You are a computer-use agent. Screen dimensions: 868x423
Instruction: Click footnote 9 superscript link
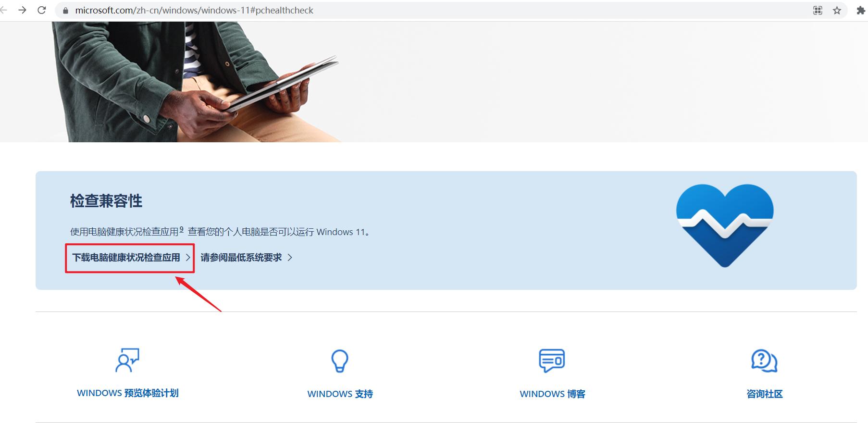(181, 230)
